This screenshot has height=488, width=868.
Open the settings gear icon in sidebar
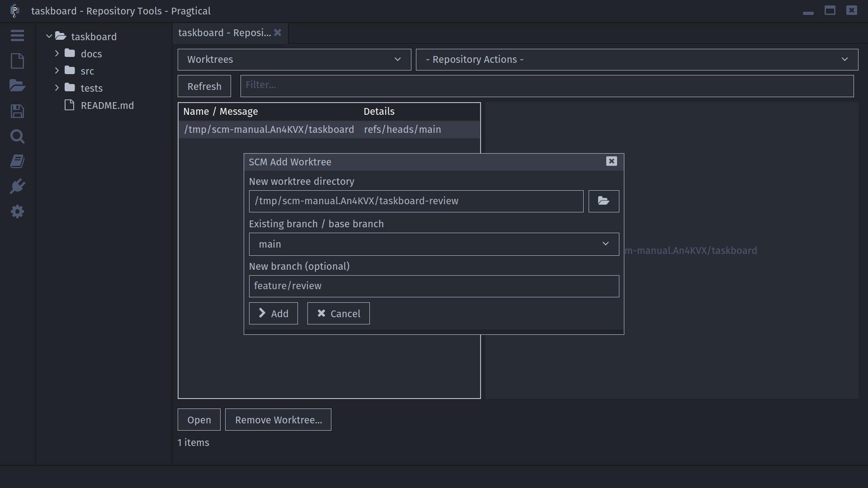[x=17, y=212]
